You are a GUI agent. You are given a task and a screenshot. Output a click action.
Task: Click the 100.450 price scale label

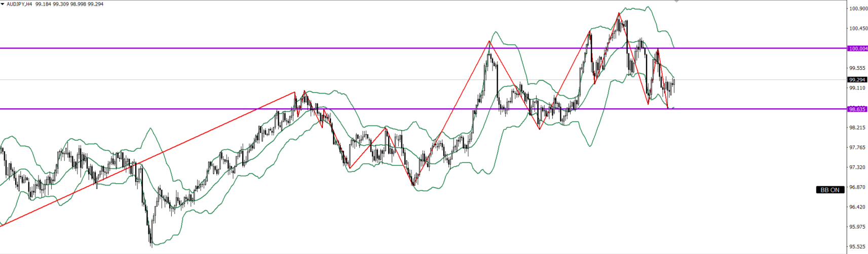point(857,28)
